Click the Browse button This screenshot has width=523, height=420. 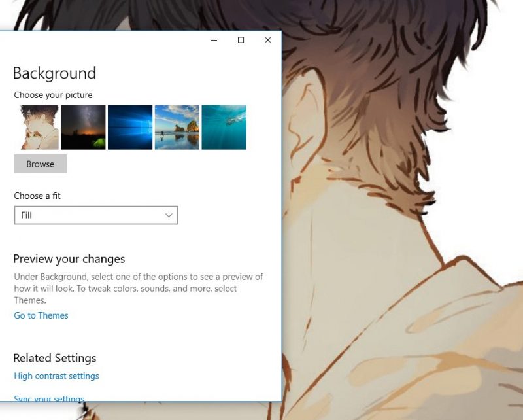click(41, 164)
